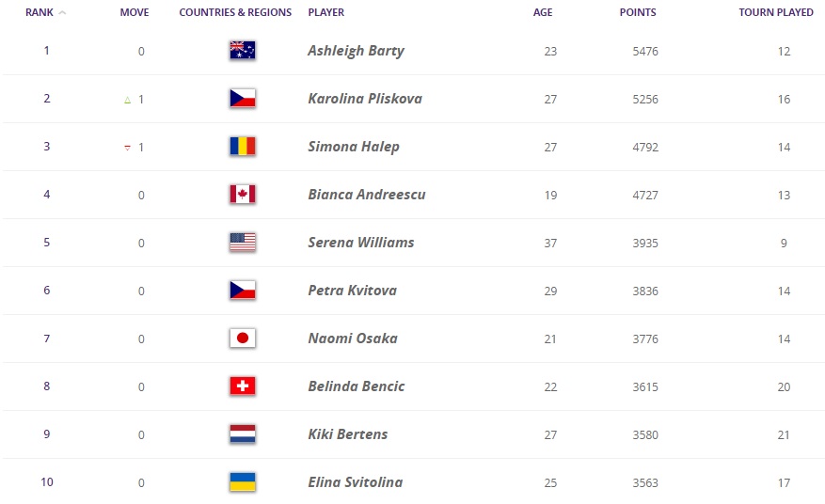Click the Ukraine flag icon
The height and width of the screenshot is (504, 825).
(x=243, y=482)
